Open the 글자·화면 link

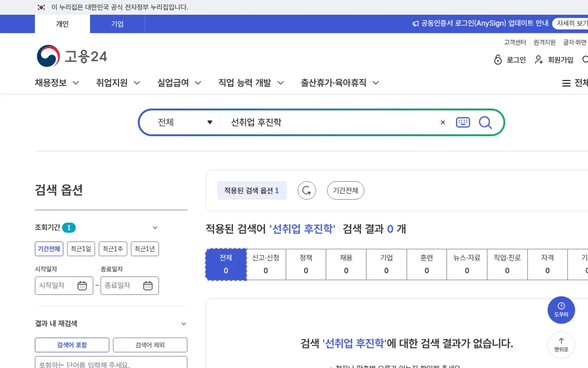click(575, 42)
